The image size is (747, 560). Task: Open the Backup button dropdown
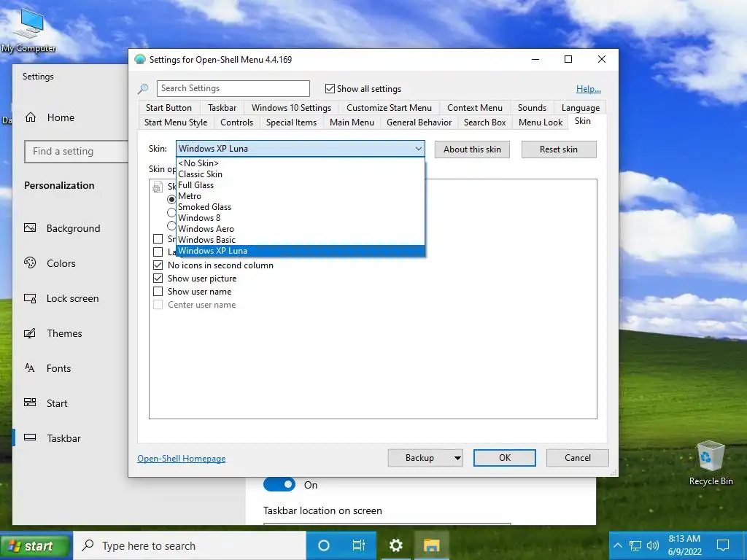457,458
